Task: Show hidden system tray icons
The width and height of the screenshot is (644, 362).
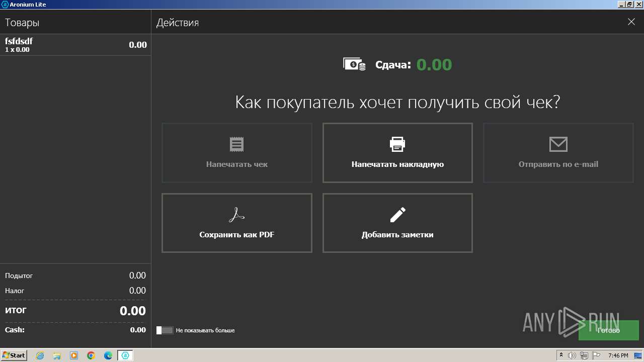Action: (561, 355)
